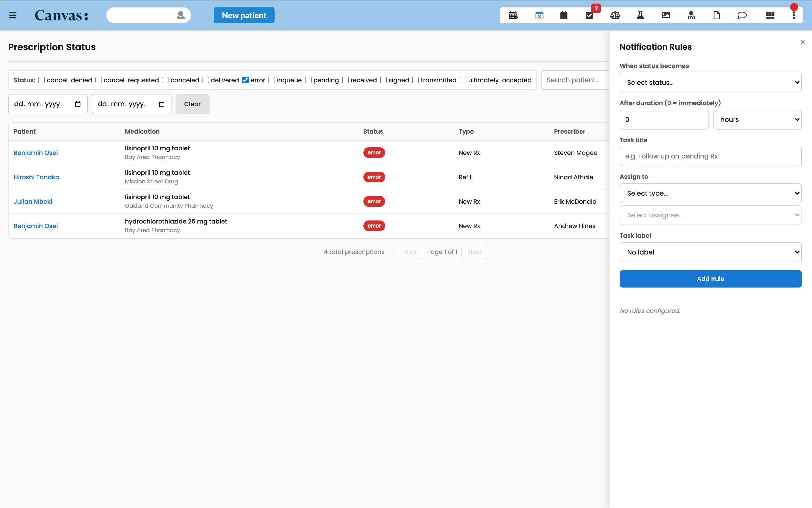
Task: Click the Patient column header
Action: [25, 131]
